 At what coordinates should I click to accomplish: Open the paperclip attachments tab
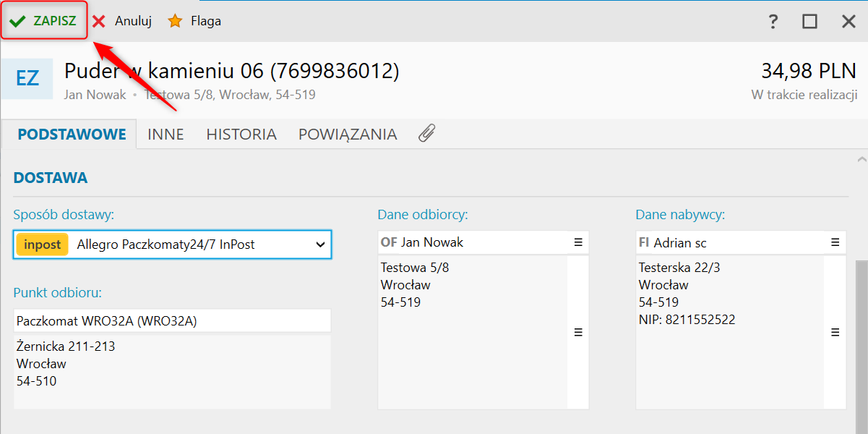pos(426,134)
